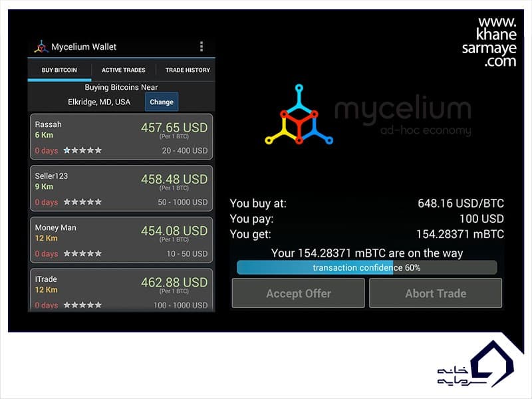Select the Rassah seller name

pyautogui.click(x=48, y=124)
